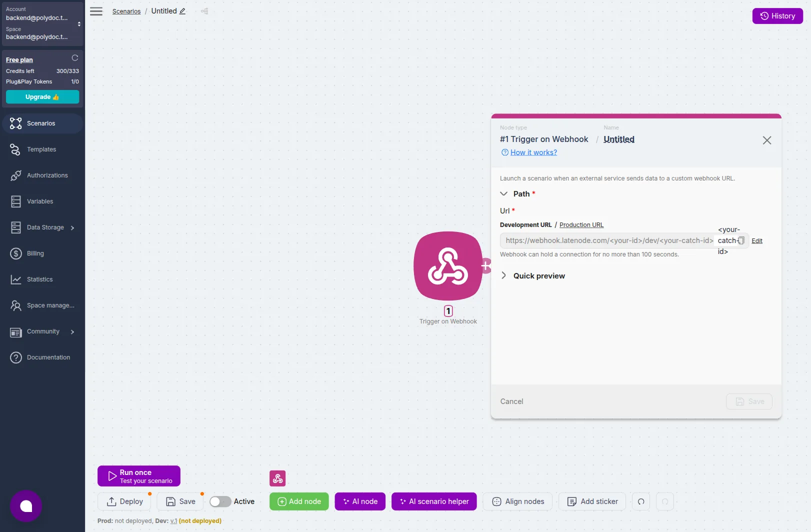The height and width of the screenshot is (532, 811).
Task: Open Documentation in the sidebar
Action: click(x=42, y=357)
